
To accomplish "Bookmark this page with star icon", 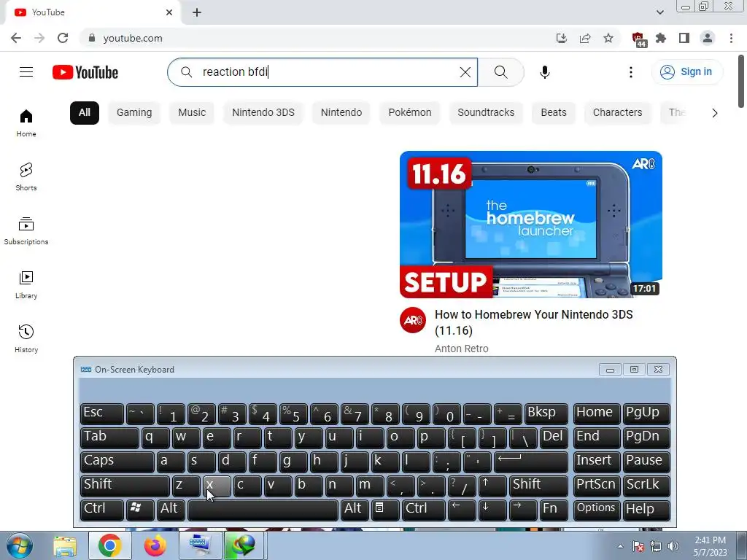I will (608, 38).
